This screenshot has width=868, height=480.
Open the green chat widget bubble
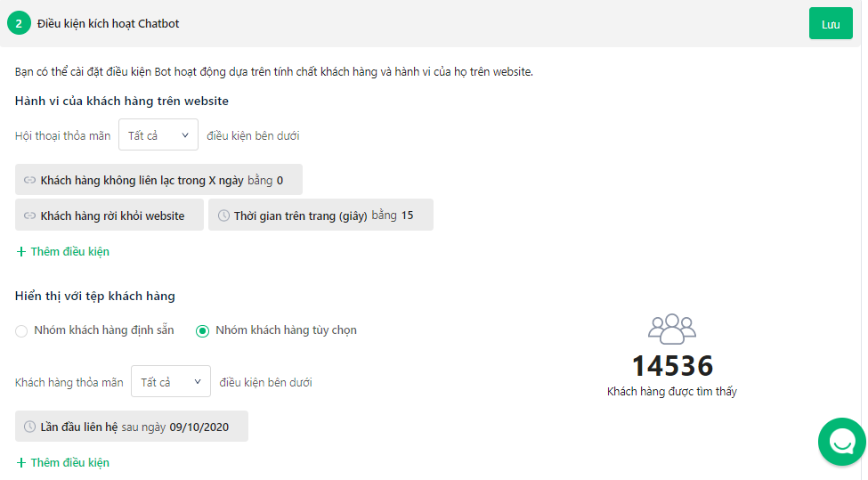(x=842, y=441)
